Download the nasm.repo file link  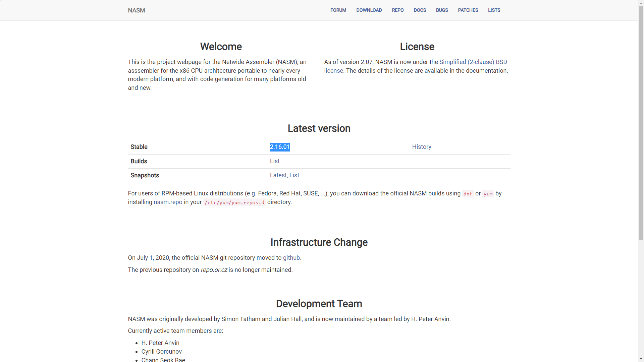[x=168, y=202]
